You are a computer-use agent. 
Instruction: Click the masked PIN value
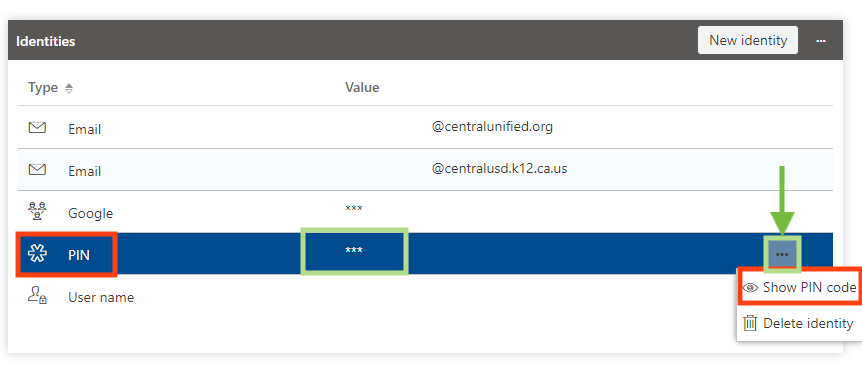pyautogui.click(x=353, y=251)
